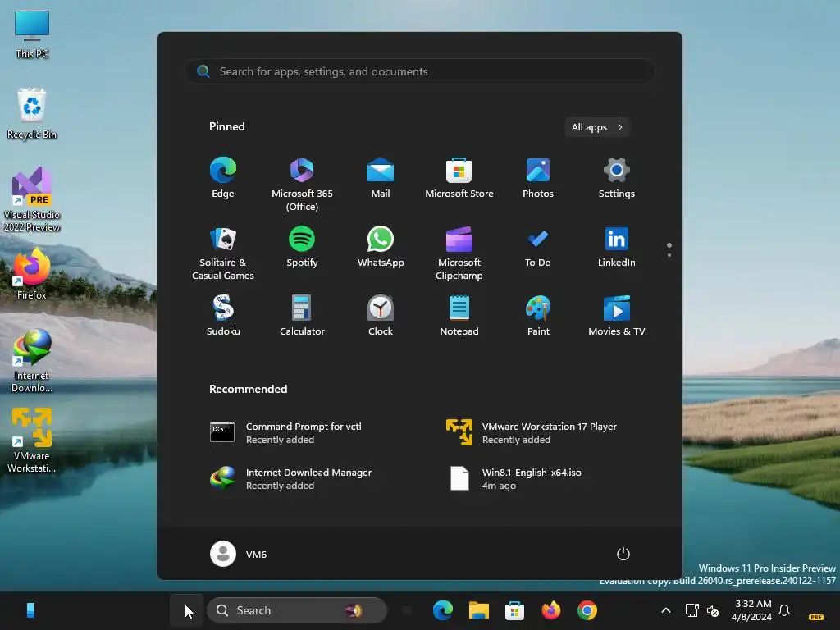Open Settings from pinned apps
The width and height of the screenshot is (840, 630).
click(x=617, y=178)
